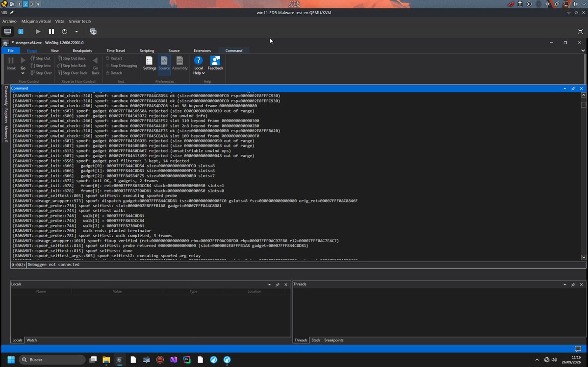Open Command window options dropdown
This screenshot has width=588, height=367.
tap(565, 89)
